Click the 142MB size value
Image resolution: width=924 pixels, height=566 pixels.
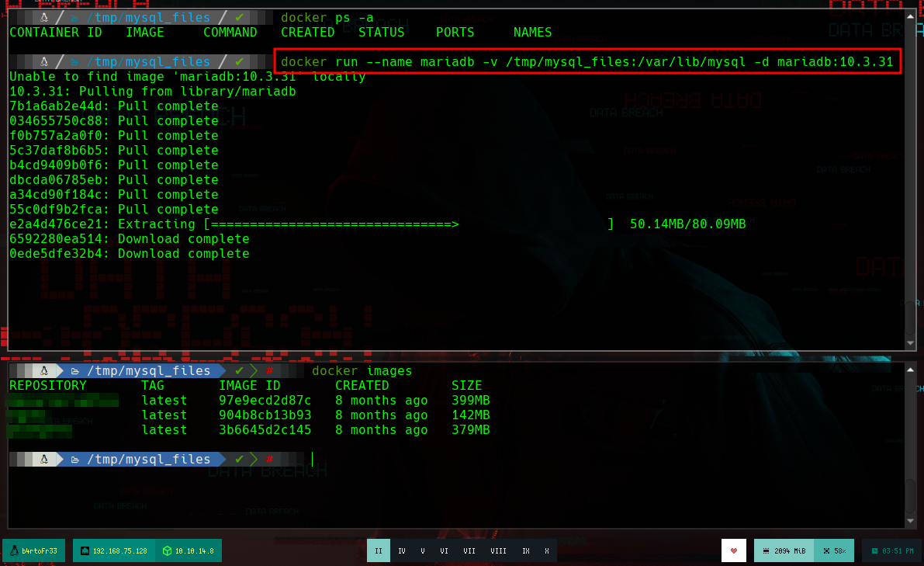coord(471,415)
